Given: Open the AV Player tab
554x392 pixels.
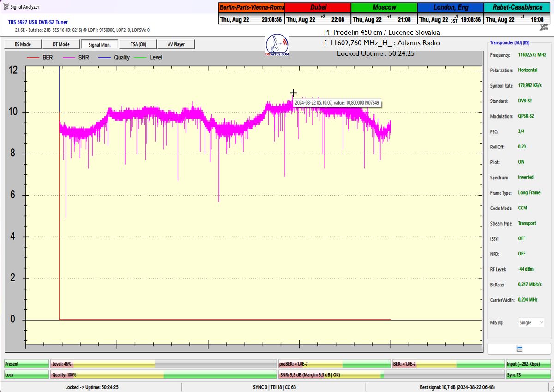Looking at the screenshot, I should pos(176,44).
